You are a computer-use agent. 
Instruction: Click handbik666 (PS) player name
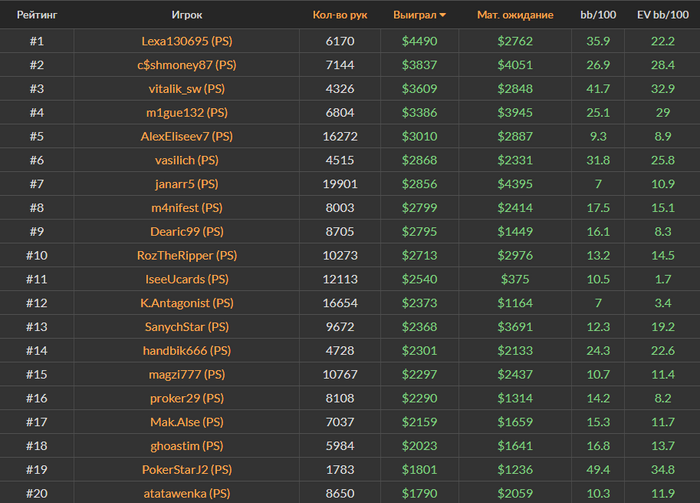click(188, 351)
